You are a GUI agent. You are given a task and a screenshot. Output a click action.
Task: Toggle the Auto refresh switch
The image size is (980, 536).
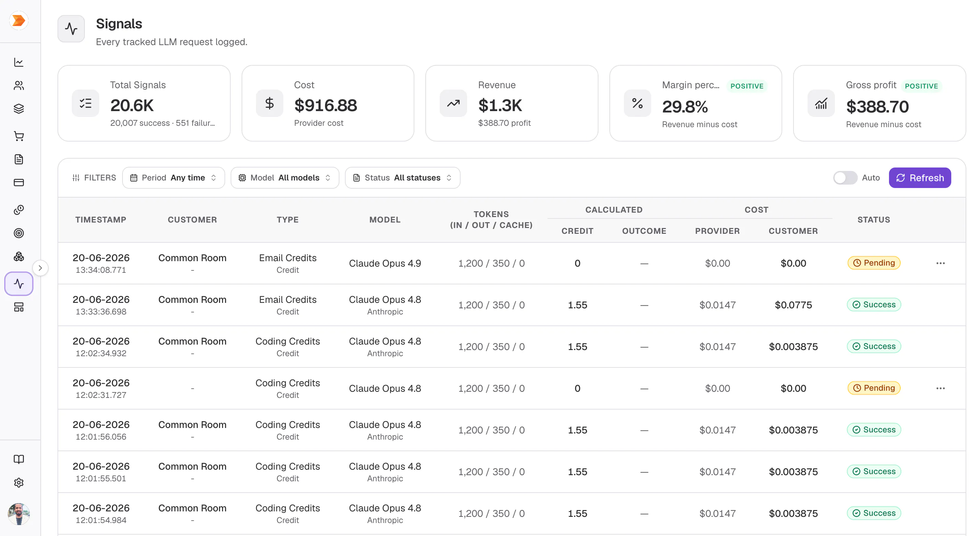tap(845, 177)
